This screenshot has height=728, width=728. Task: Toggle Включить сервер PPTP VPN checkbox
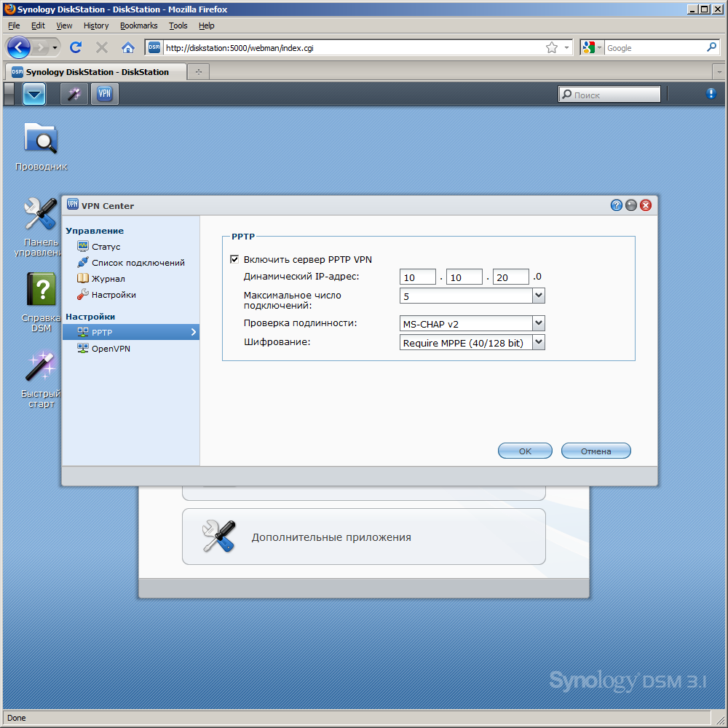(234, 259)
